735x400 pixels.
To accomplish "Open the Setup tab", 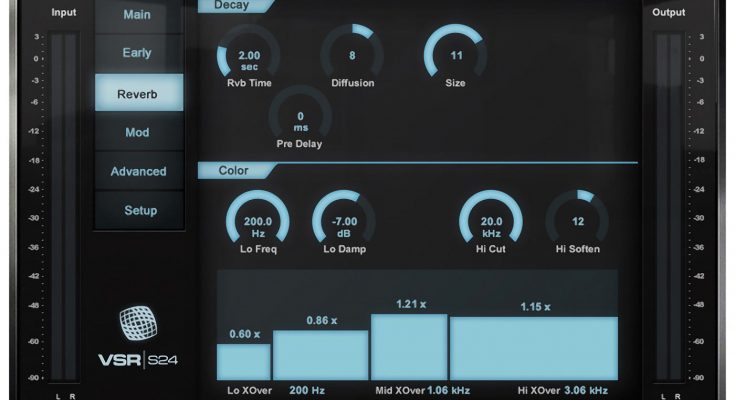I will point(139,210).
